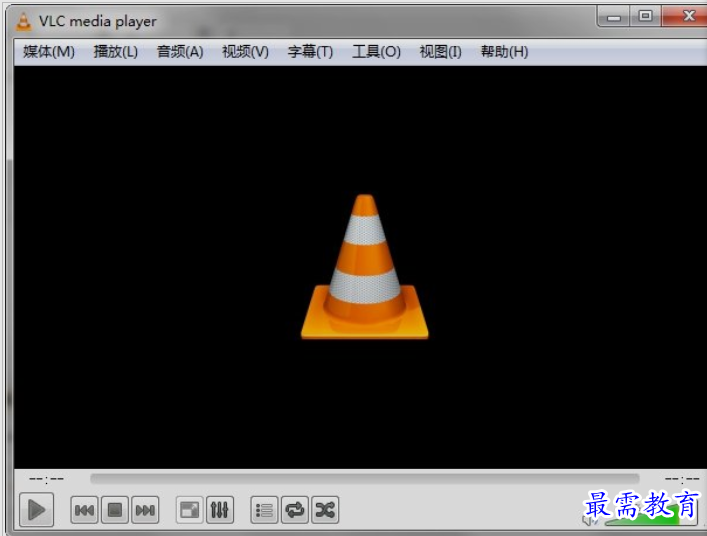The height and width of the screenshot is (536, 707).
Task: Open the 视频(V) menu
Action: (245, 51)
